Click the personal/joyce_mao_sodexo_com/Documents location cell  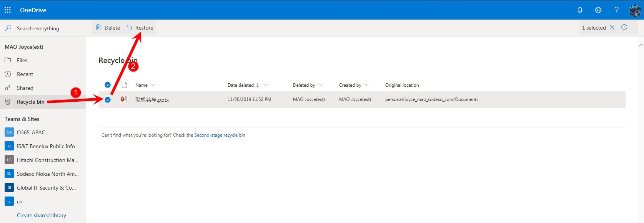click(x=432, y=99)
